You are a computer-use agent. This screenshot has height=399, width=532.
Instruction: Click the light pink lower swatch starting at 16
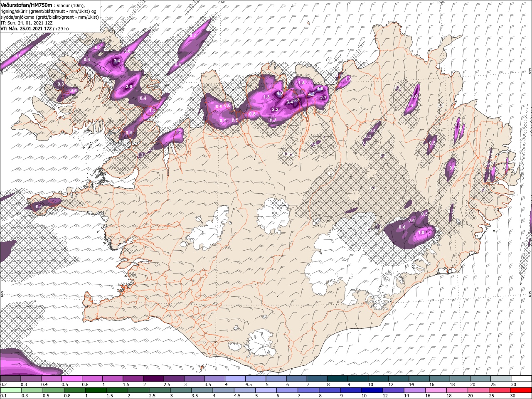(x=435, y=390)
